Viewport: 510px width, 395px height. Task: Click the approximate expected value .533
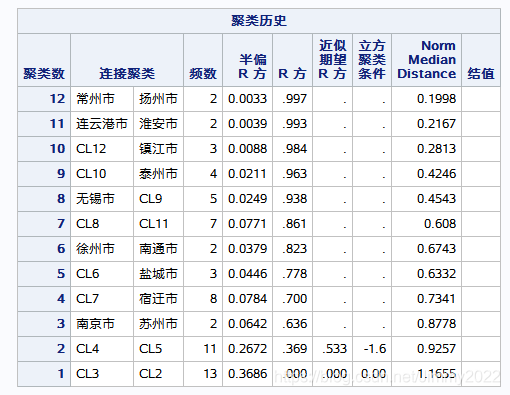pyautogui.click(x=334, y=349)
